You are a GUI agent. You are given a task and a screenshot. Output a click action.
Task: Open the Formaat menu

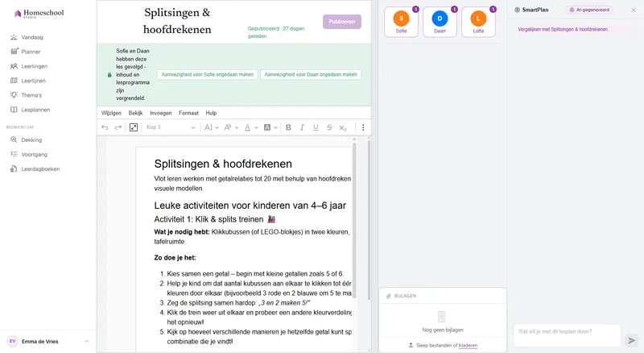pos(188,113)
